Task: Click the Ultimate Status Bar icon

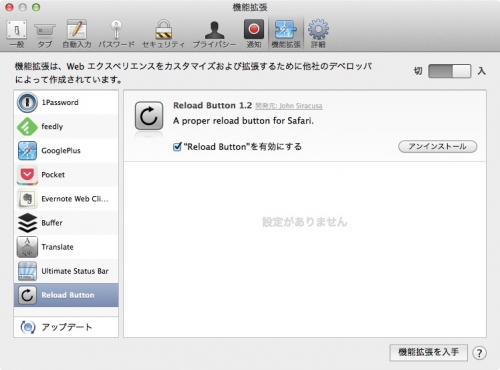Action: pos(27,271)
